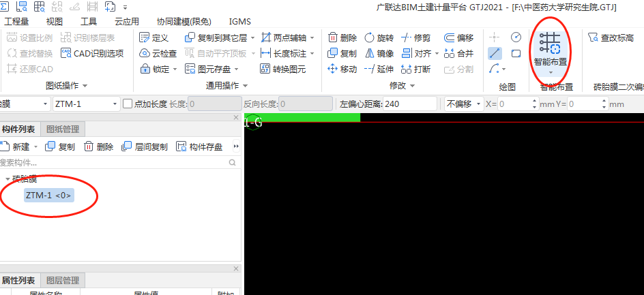Viewport: 644px width, 295px height.
Task: Switch to the 图纸管理 tab
Action: click(x=63, y=129)
